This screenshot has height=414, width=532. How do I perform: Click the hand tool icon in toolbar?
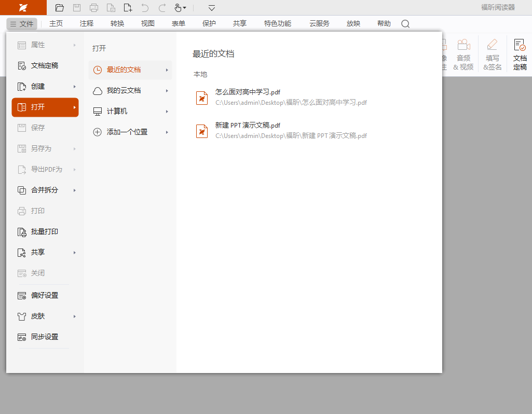[x=180, y=8]
